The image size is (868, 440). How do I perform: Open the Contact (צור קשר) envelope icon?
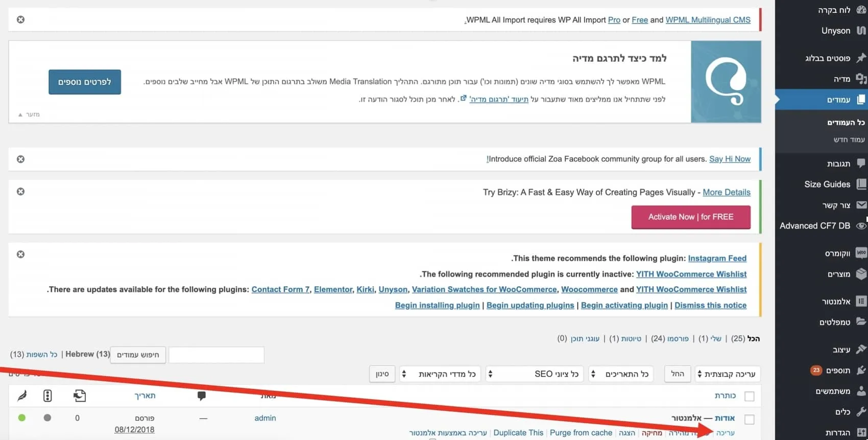coord(861,205)
